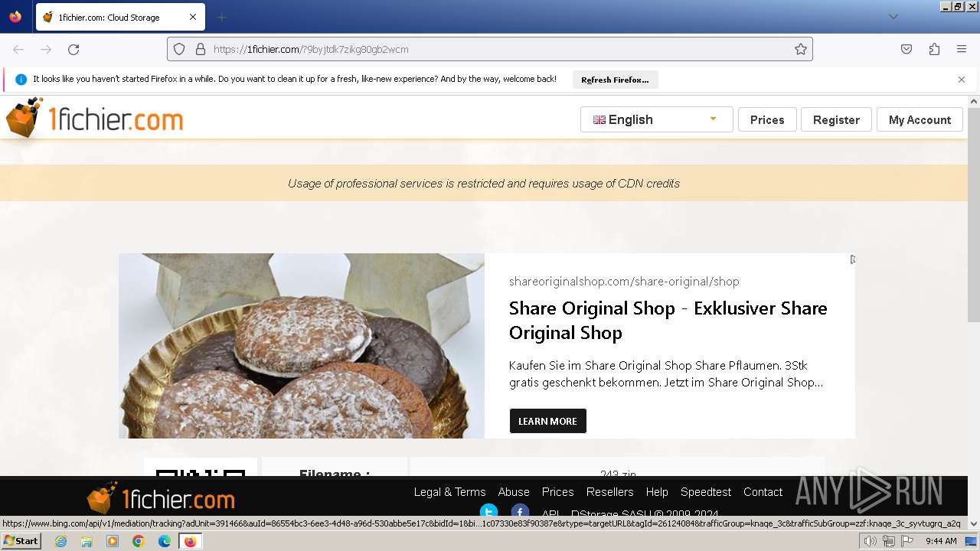Viewport: 980px width, 551px height.
Task: Click the Refresh Firefox button
Action: [615, 80]
